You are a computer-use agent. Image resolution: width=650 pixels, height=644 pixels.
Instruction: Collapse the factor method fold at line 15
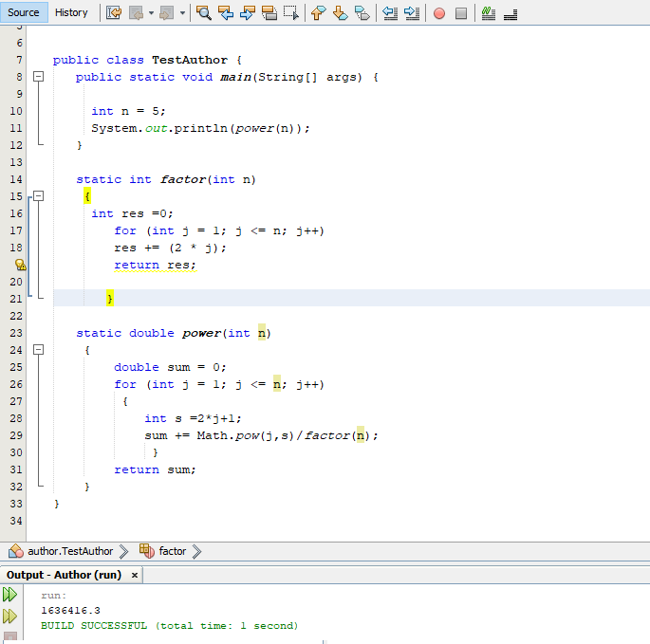pyautogui.click(x=38, y=195)
